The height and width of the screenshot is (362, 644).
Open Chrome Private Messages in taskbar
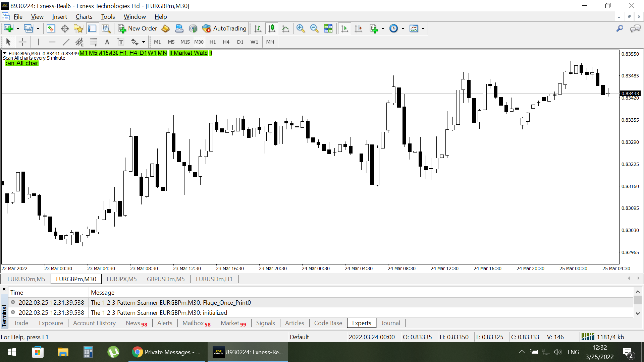(167, 352)
